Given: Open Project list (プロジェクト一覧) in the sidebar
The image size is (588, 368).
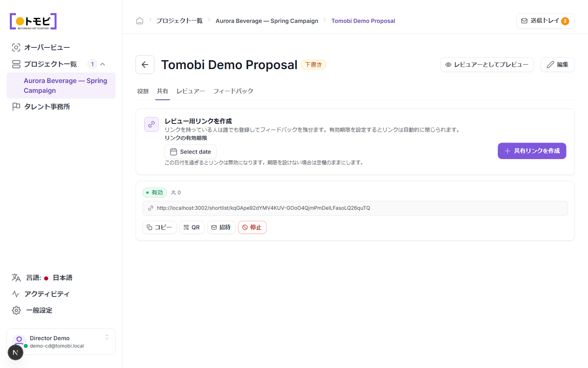Looking at the screenshot, I should pyautogui.click(x=50, y=64).
